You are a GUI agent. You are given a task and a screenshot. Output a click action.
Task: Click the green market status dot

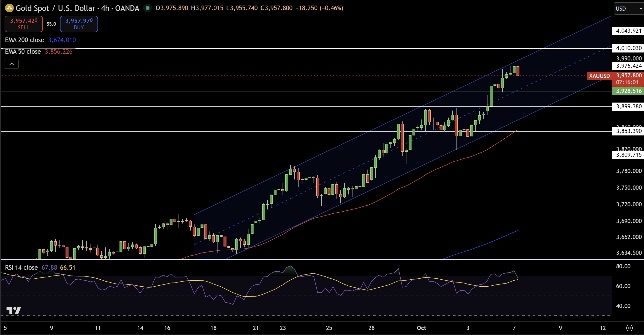pos(148,8)
